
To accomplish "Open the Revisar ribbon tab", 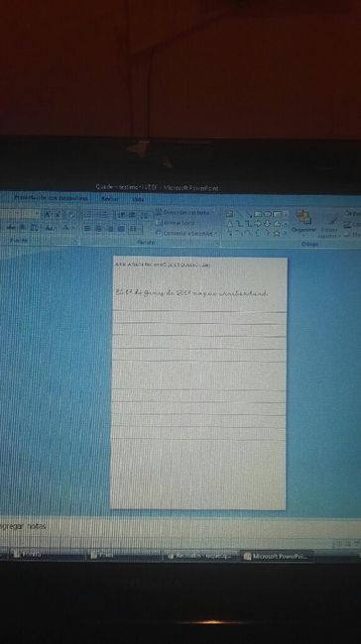I will [110, 199].
